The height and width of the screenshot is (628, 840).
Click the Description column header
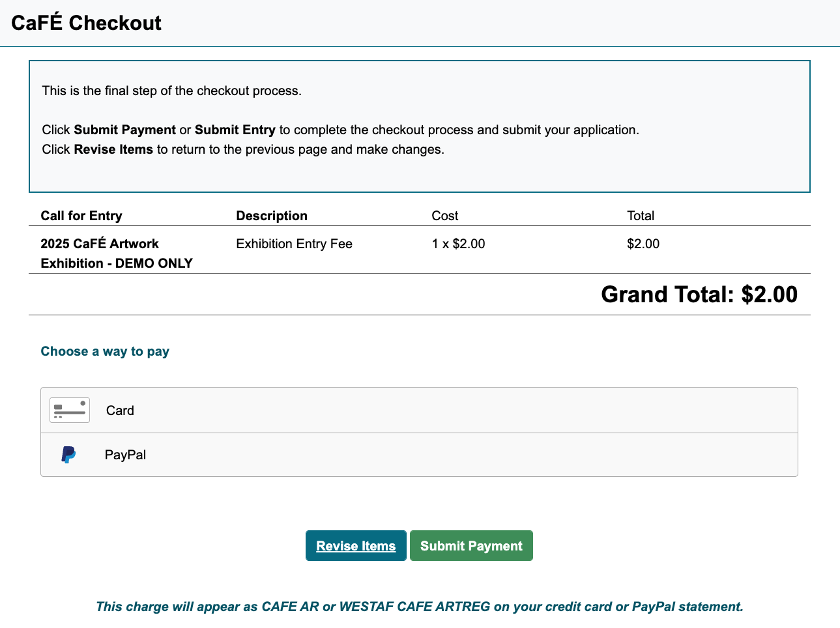coord(272,216)
